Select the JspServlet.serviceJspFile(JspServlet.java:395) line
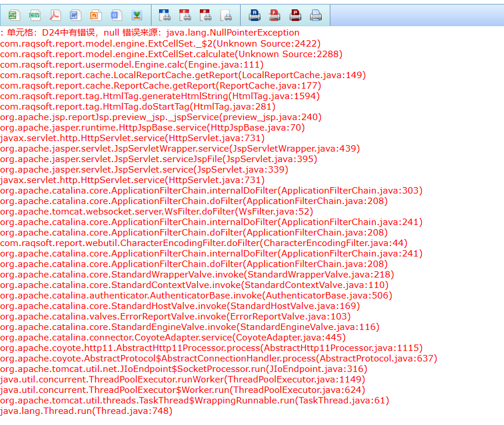The image size is (504, 425). pos(158,159)
